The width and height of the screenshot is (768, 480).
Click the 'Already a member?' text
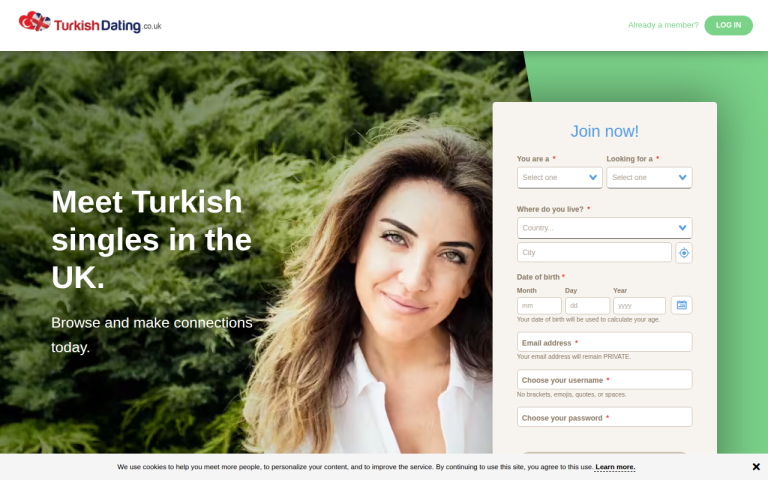(x=663, y=25)
